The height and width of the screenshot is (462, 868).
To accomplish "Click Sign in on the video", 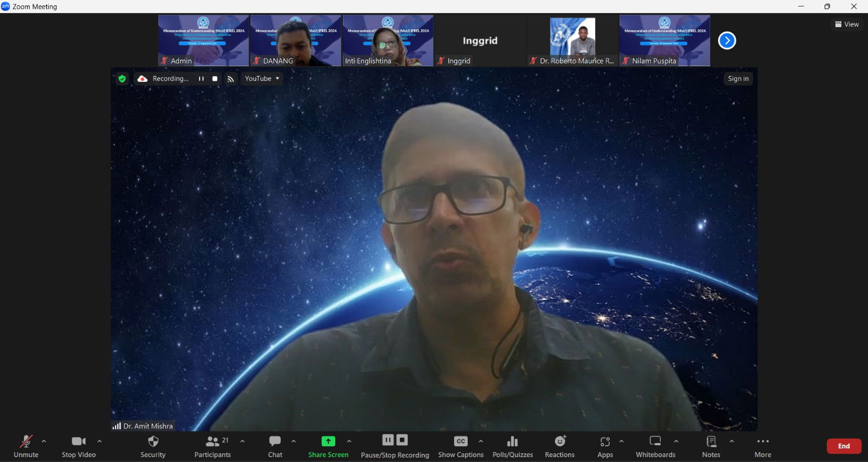I will point(738,79).
